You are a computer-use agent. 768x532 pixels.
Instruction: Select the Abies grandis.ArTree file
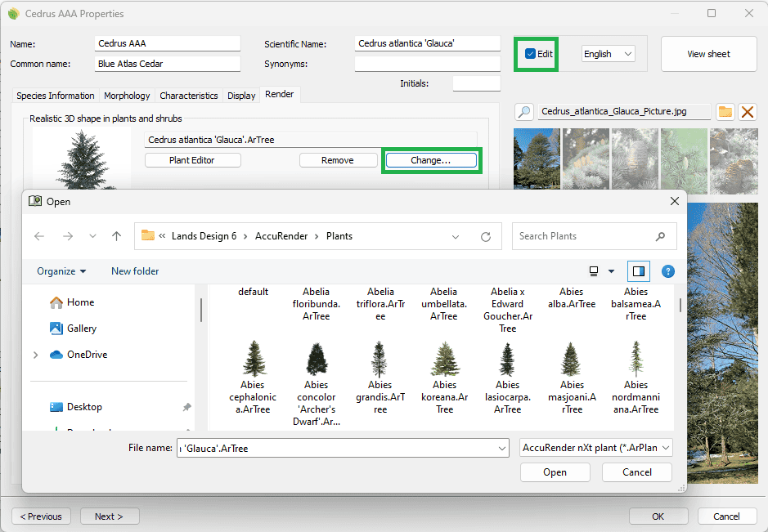point(380,378)
